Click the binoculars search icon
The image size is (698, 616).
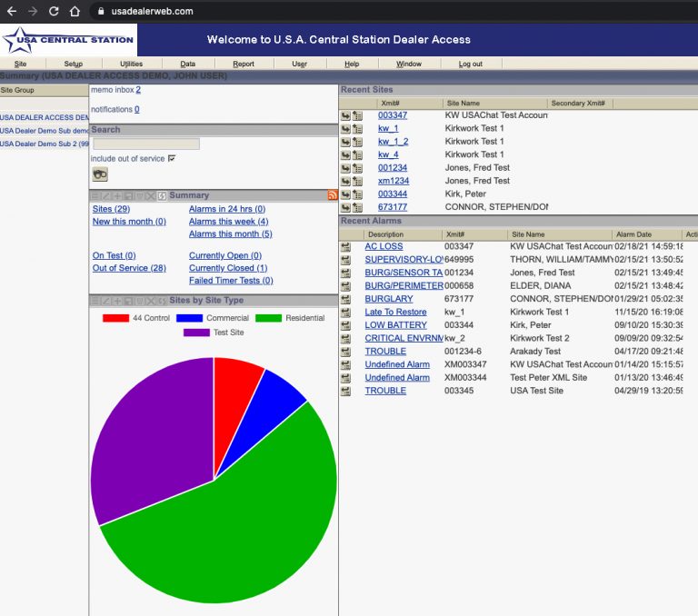[100, 174]
